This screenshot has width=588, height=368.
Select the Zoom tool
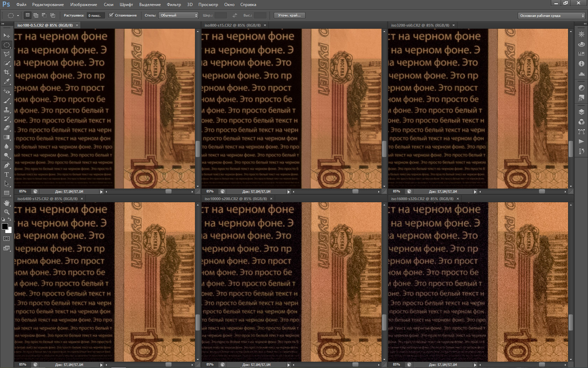coord(6,212)
